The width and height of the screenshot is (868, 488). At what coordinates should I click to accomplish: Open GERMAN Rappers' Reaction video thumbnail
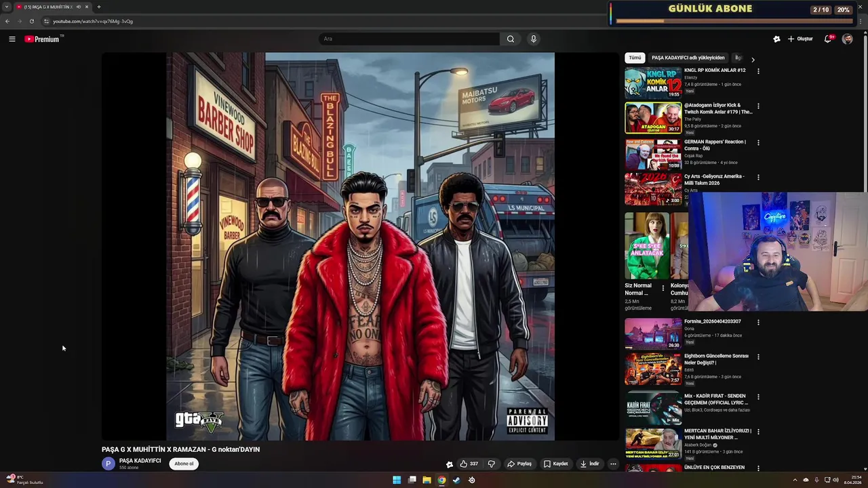653,154
